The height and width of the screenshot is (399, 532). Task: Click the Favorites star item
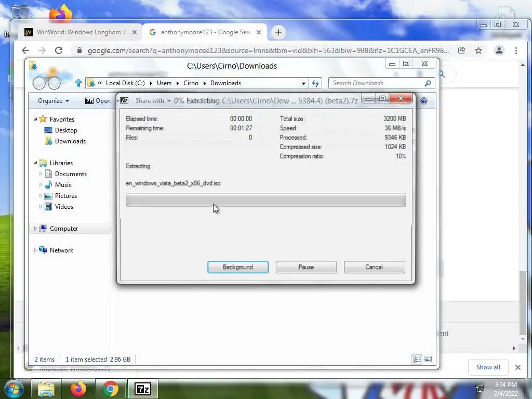click(57, 119)
